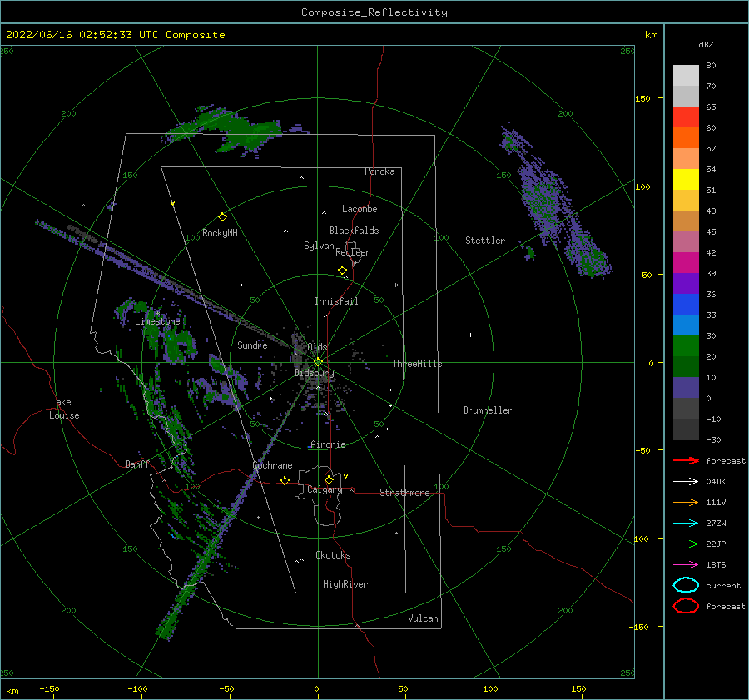Click the Blackfalds city label
Viewport: 749px width, 700px height.
(354, 231)
